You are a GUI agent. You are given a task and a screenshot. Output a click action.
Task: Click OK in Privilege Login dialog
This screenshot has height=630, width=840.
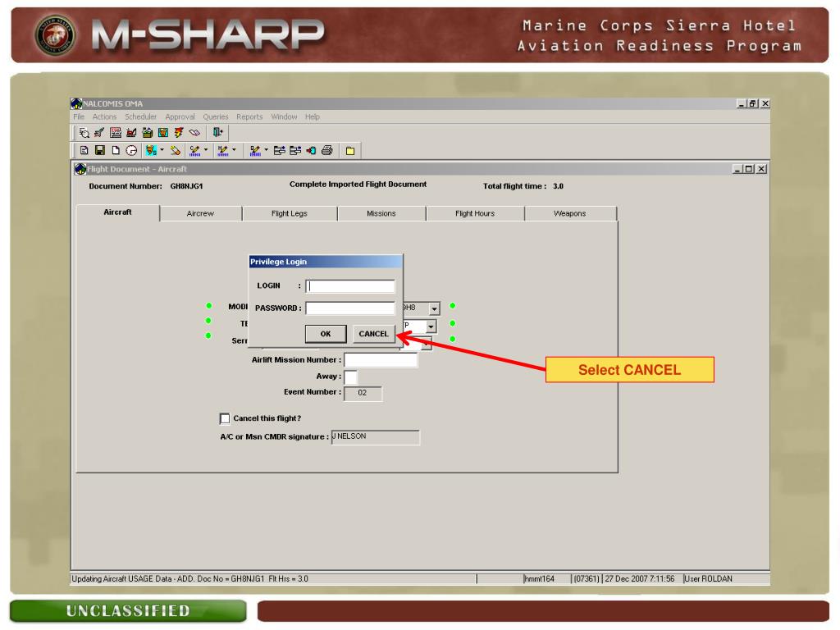coord(326,334)
